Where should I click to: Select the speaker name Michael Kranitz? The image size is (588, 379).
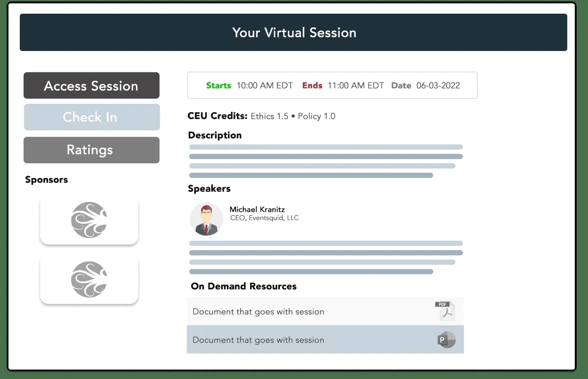(x=257, y=209)
